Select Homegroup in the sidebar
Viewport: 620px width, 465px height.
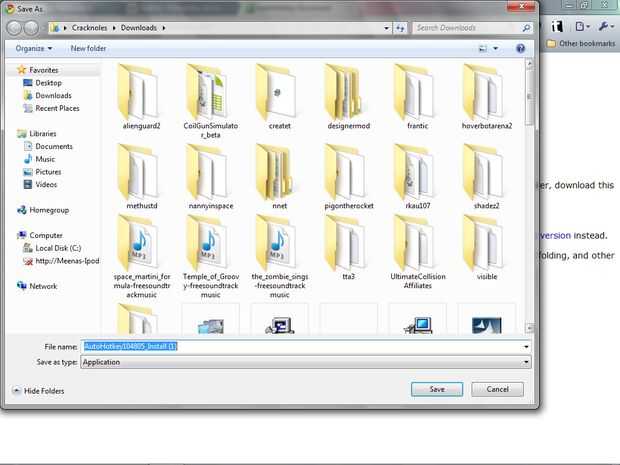click(x=43, y=210)
